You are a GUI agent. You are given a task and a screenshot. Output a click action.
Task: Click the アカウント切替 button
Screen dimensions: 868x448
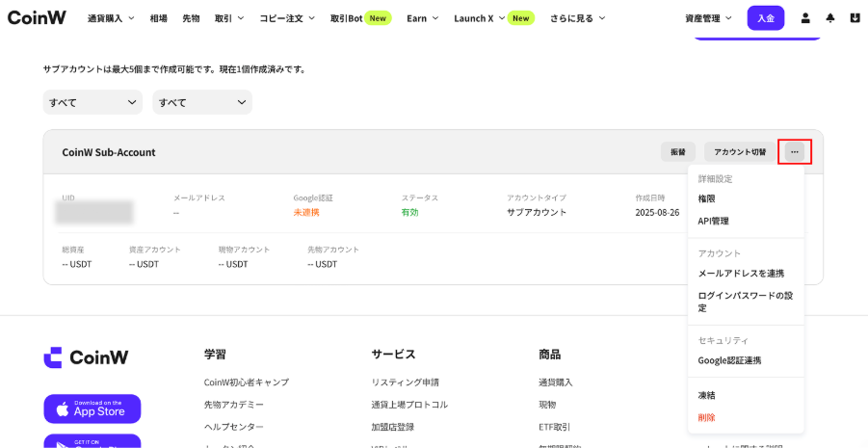[740, 151]
